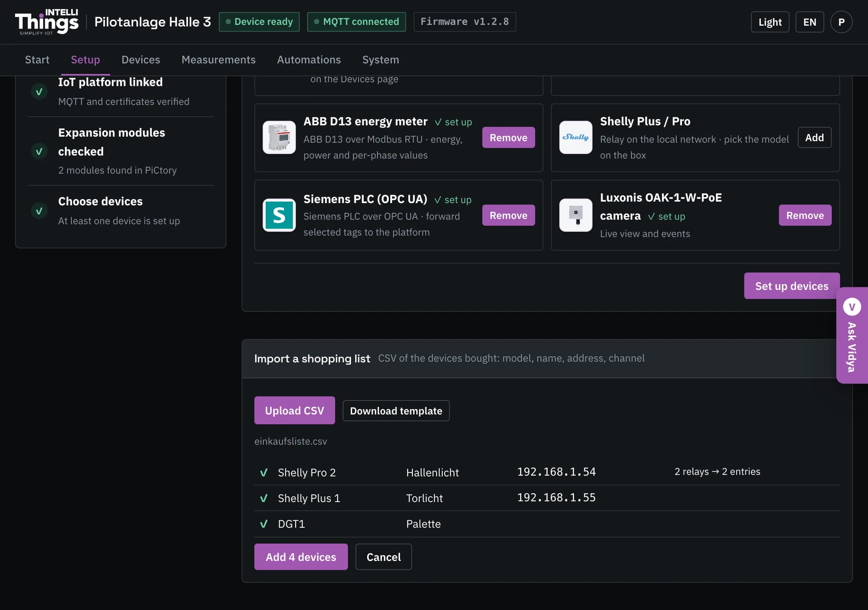Cancel the shopping list import
868x610 pixels.
pos(383,557)
